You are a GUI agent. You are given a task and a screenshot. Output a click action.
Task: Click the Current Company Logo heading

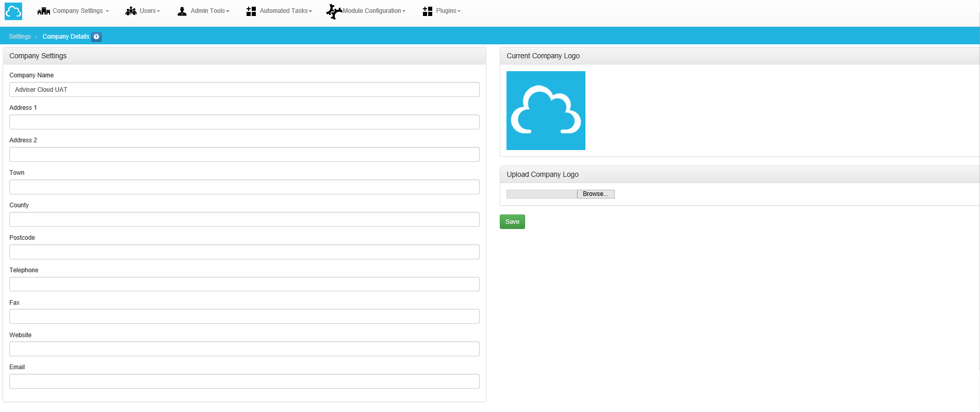coord(543,56)
